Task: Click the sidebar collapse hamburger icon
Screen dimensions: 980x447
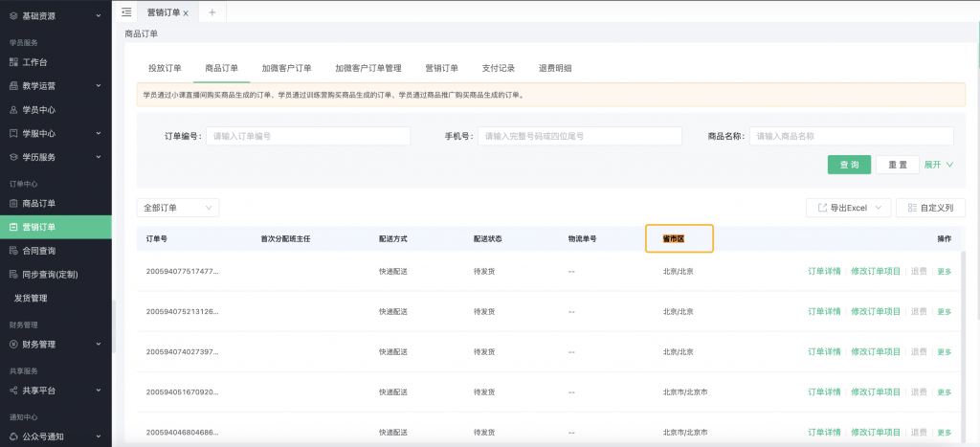Action: (126, 11)
